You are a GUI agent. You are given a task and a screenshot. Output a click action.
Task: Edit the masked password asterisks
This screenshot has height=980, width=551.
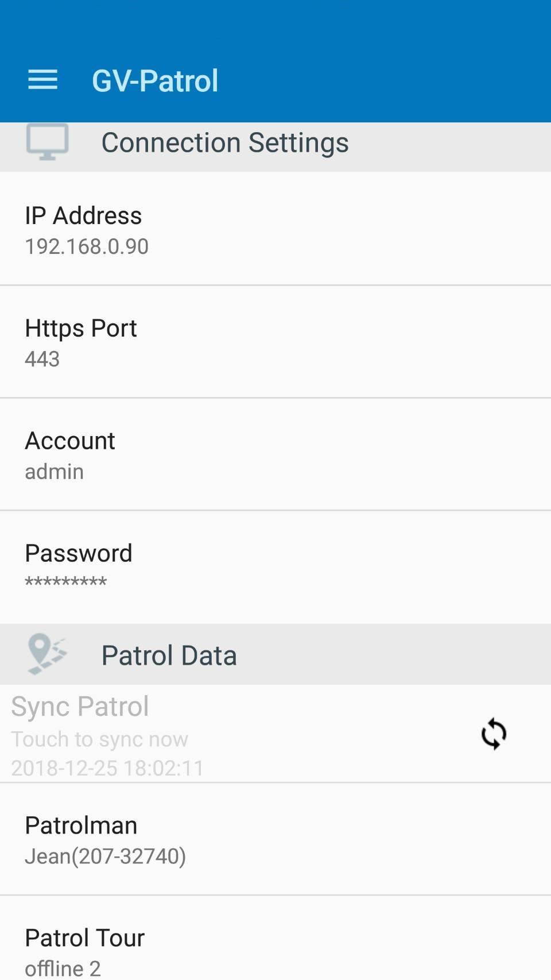pyautogui.click(x=66, y=582)
